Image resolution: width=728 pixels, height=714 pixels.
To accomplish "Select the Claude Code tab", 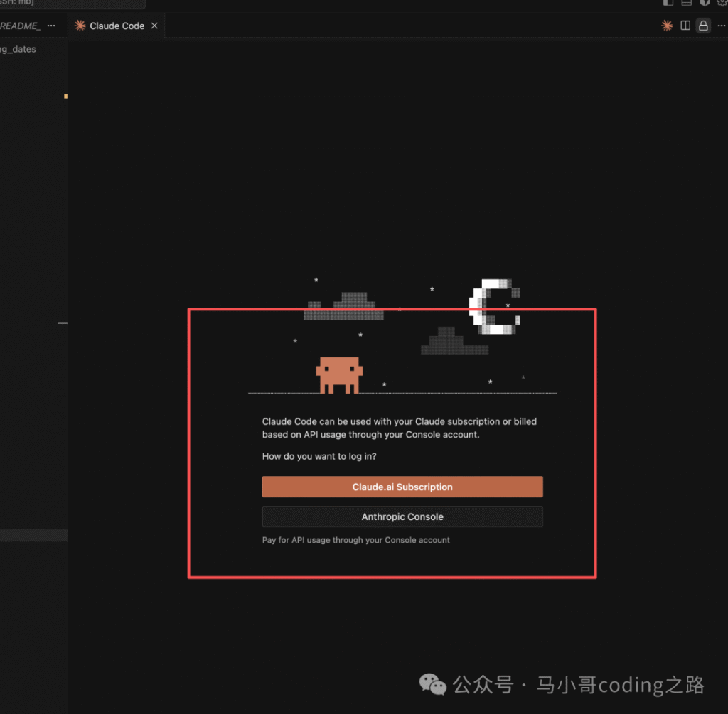I will 117,26.
